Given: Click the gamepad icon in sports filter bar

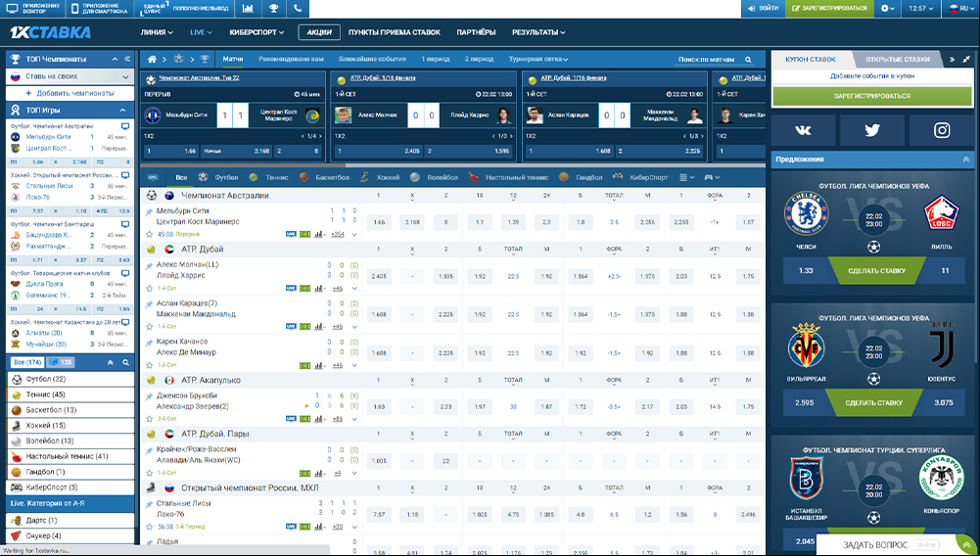Looking at the screenshot, I should 711,177.
